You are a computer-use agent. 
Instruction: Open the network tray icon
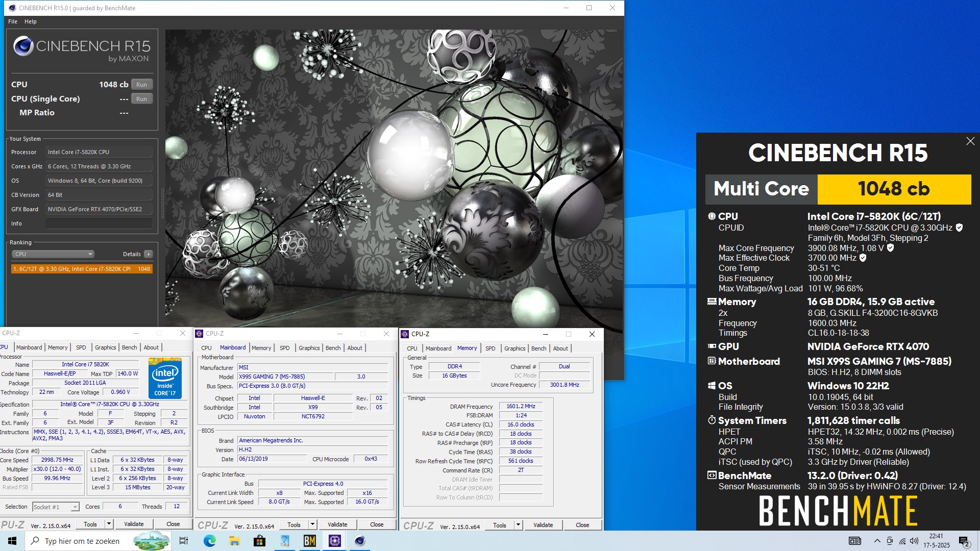coord(902,541)
